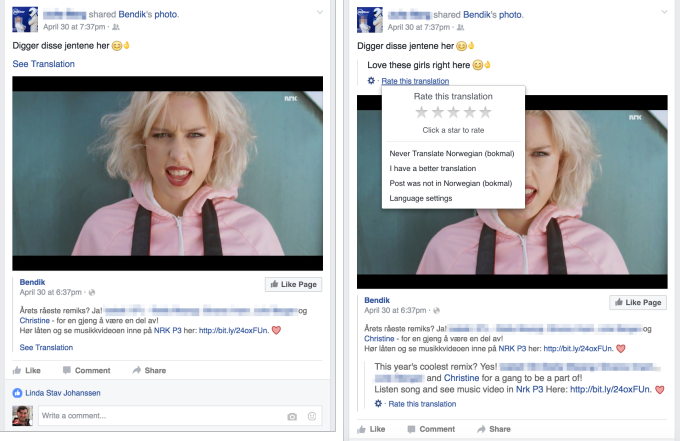Open Language settings from popup

pos(421,198)
